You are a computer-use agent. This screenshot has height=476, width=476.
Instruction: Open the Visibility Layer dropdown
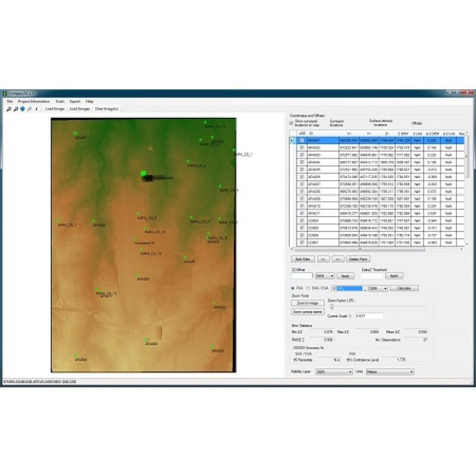pos(334,372)
